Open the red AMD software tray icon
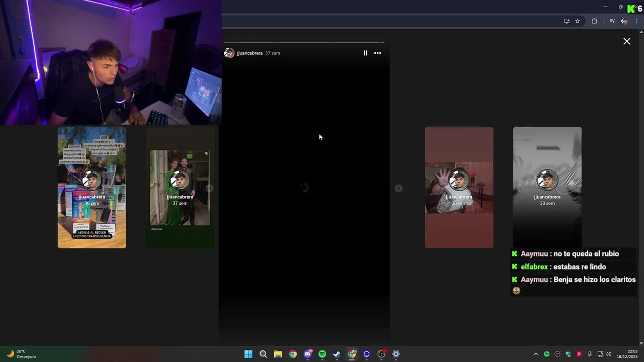644x362 pixels. tap(579, 354)
